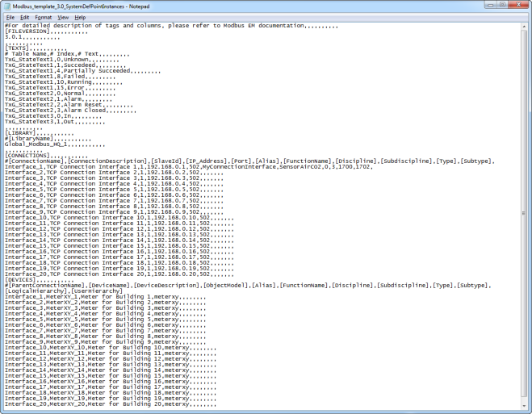
Task: Open the View menu
Action: 63,17
